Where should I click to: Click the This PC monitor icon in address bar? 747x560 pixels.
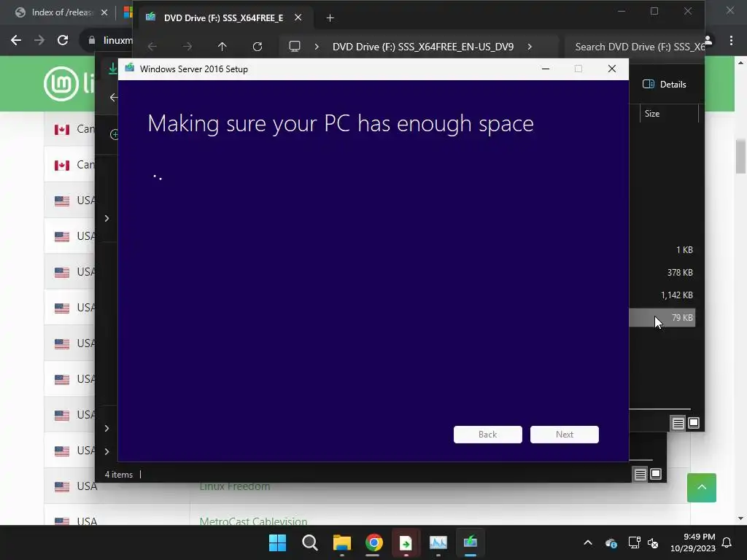(295, 47)
